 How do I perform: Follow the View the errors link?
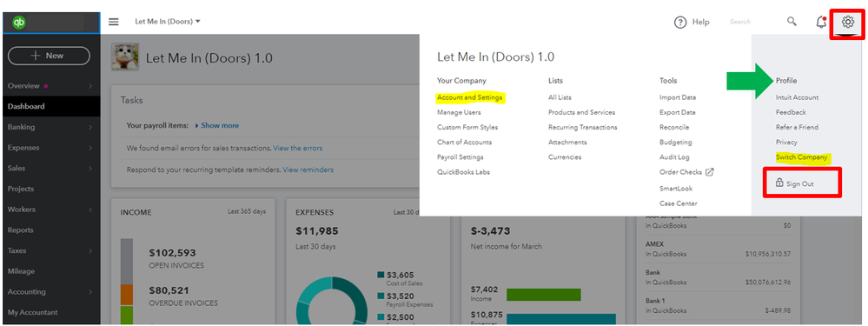[298, 149]
